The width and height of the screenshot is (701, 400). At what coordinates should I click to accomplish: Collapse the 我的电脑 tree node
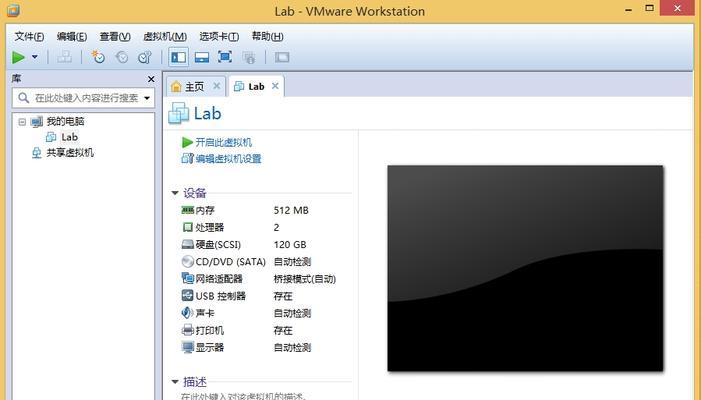22,122
